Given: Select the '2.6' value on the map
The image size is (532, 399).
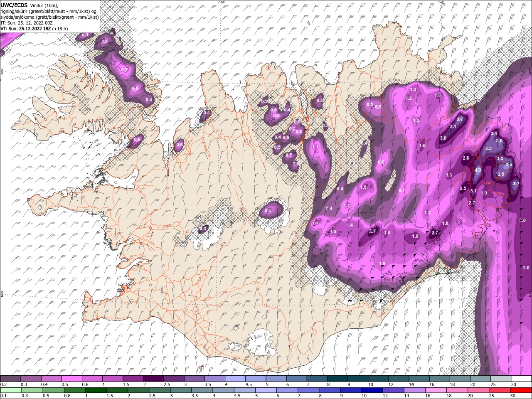Looking at the screenshot, I should (x=466, y=158).
